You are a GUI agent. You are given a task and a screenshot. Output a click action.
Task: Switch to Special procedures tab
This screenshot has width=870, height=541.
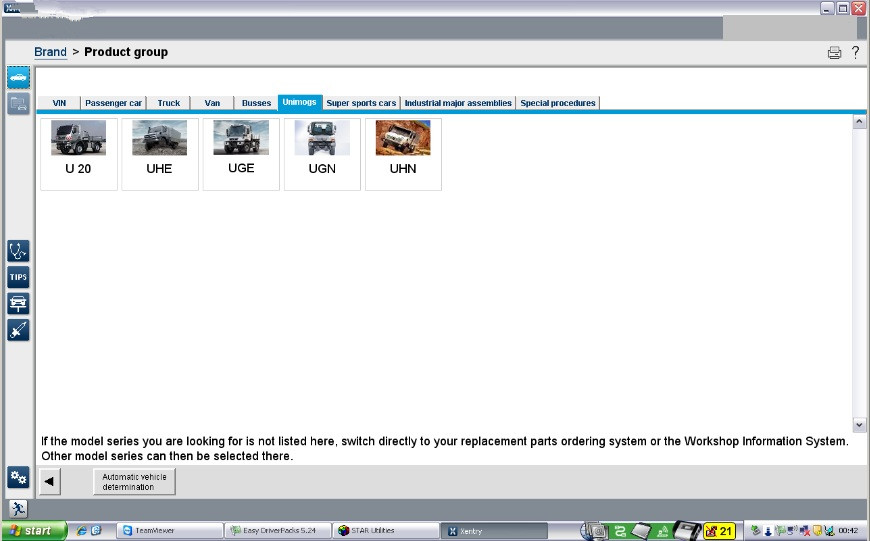tap(558, 103)
